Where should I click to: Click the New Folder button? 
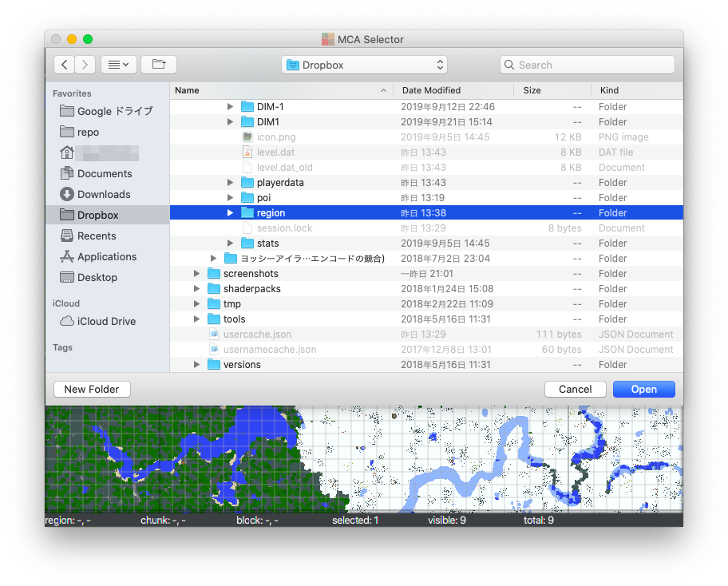(91, 389)
